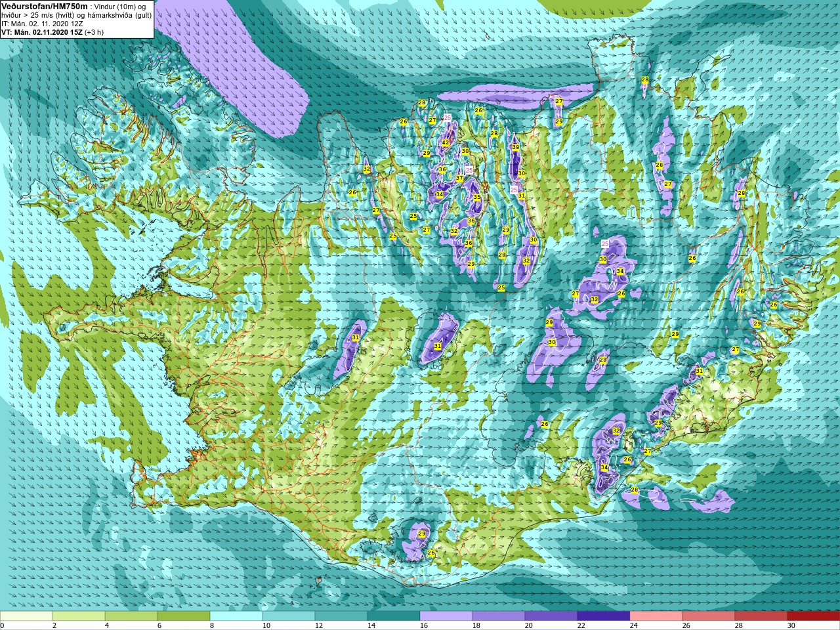Select the scale tick label 8

pyautogui.click(x=212, y=625)
